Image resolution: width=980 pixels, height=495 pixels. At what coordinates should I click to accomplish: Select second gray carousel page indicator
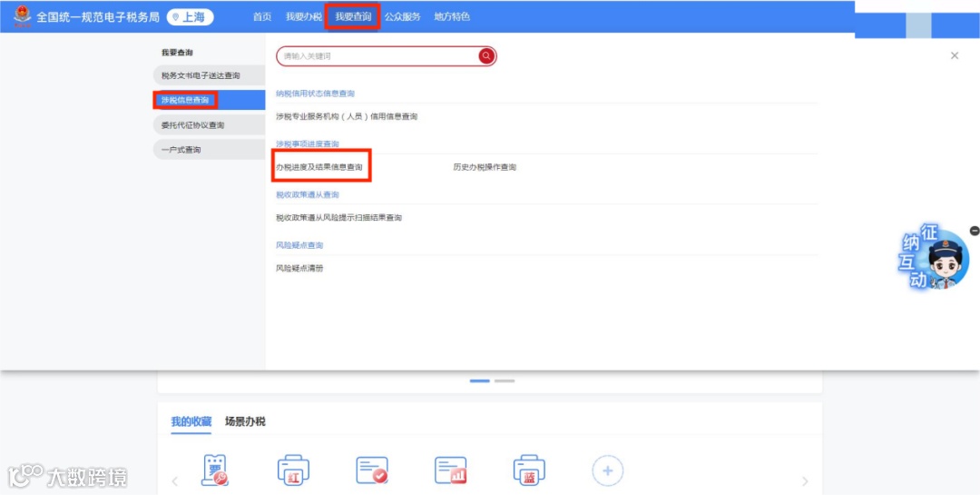click(x=505, y=381)
